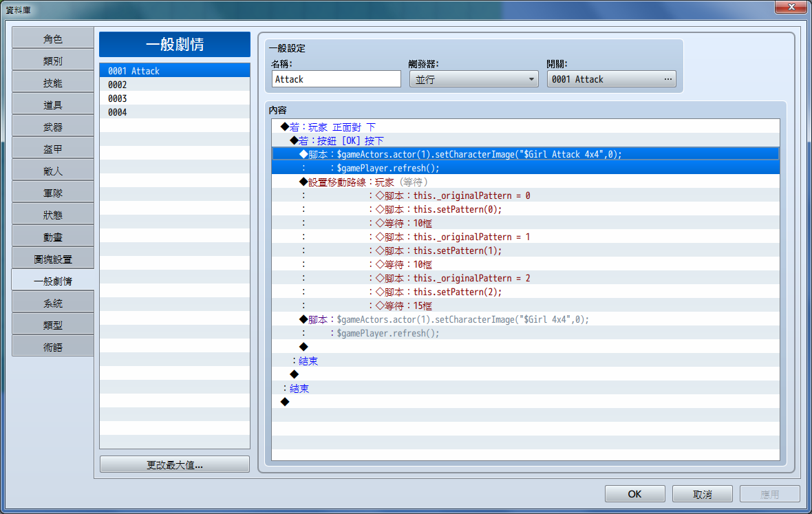Image resolution: width=812 pixels, height=514 pixels.
Task: Click the OK button
Action: click(x=635, y=494)
